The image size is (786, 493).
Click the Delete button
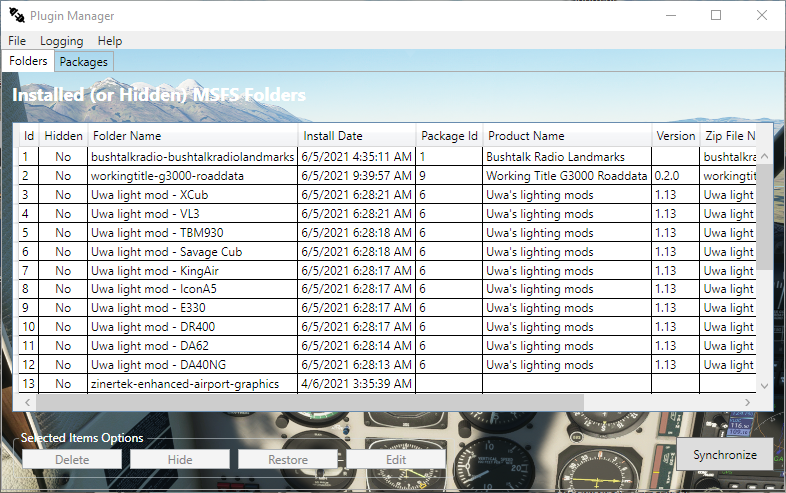72,459
